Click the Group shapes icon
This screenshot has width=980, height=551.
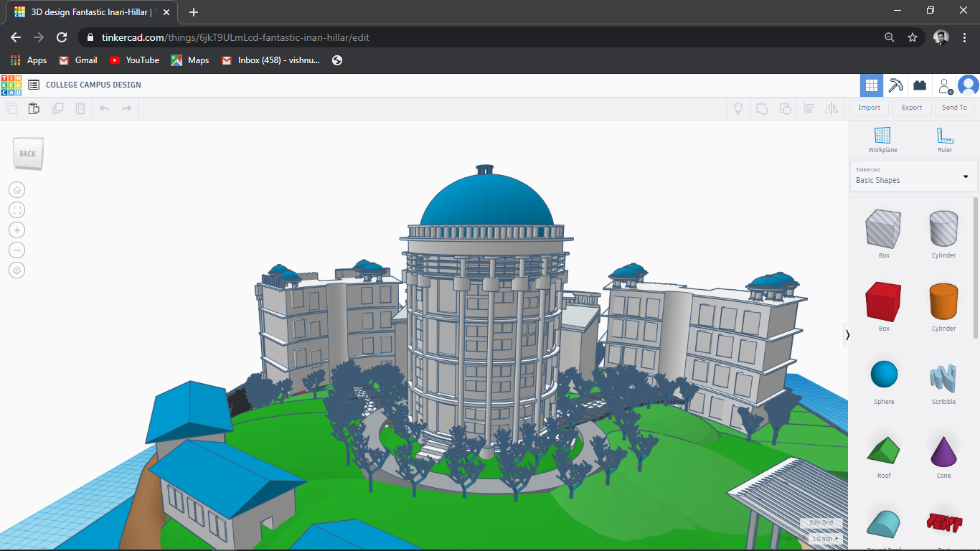tap(762, 108)
